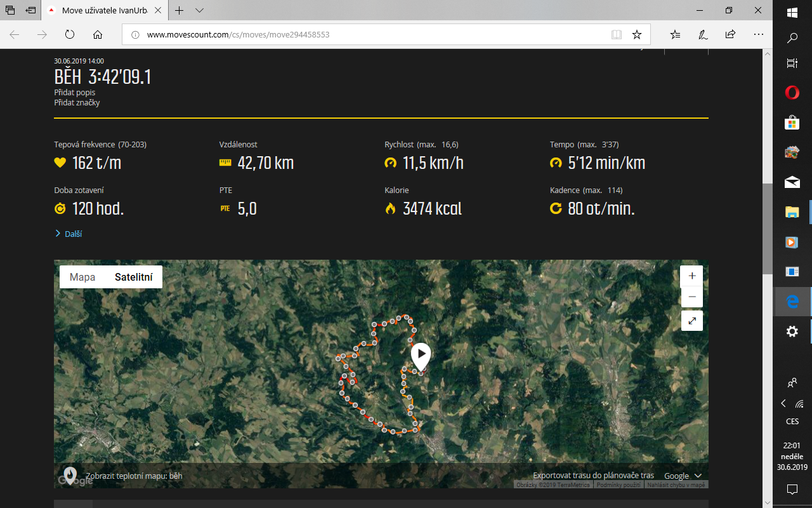Open reading view icon in address bar
Screen dimensions: 812x508
[x=616, y=34]
